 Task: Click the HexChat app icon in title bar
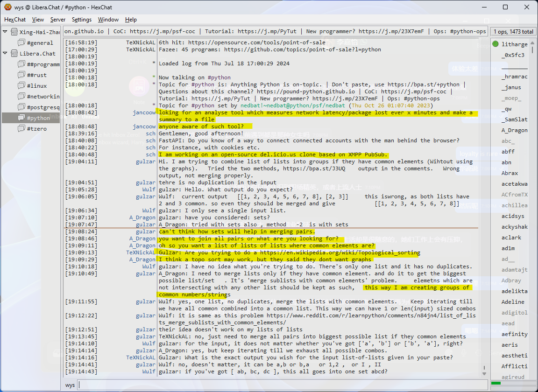(x=7, y=7)
